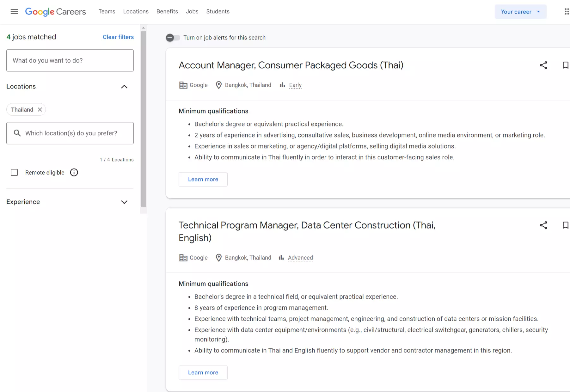Click the Advanced experience level label

coord(300,258)
